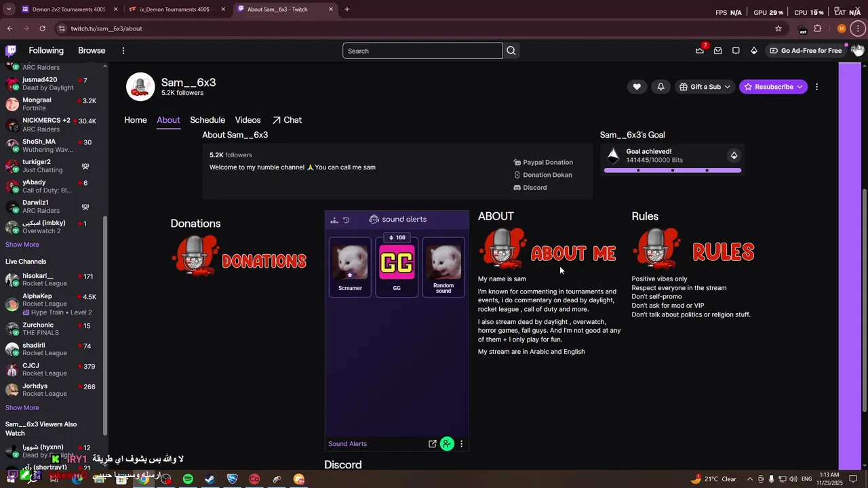Viewport: 868px width, 488px height.
Task: Click the Sam__6x3 channel avatar
Action: coord(140,87)
